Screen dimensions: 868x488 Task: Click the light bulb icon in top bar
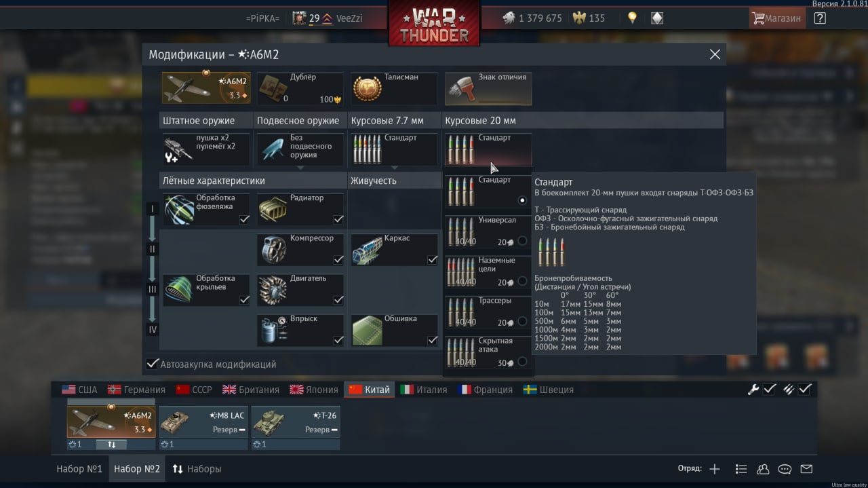pyautogui.click(x=632, y=18)
